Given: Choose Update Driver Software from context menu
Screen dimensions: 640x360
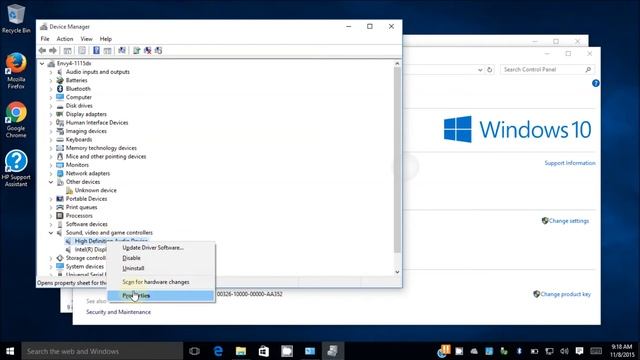Looking at the screenshot, I should tap(161, 248).
